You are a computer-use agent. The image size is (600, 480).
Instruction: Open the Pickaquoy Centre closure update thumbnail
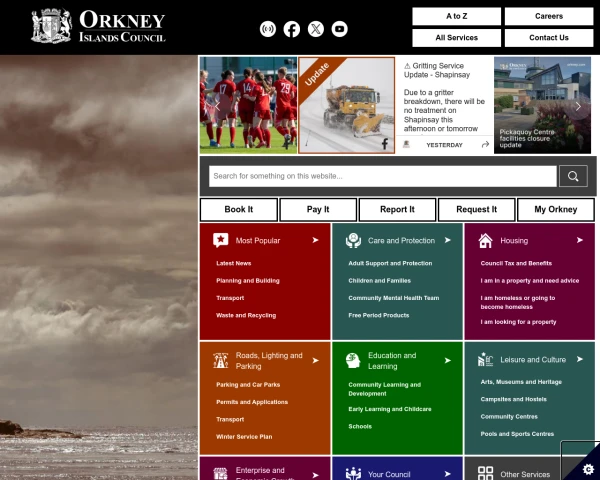[x=542, y=105]
